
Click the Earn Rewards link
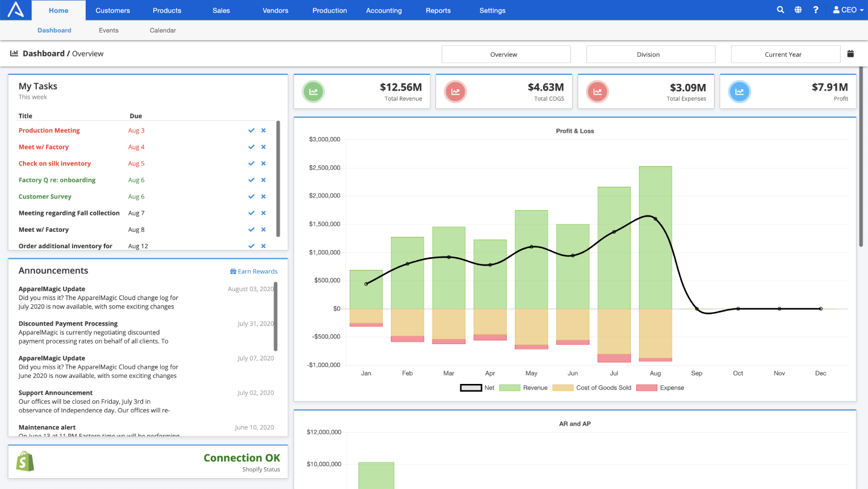click(254, 271)
